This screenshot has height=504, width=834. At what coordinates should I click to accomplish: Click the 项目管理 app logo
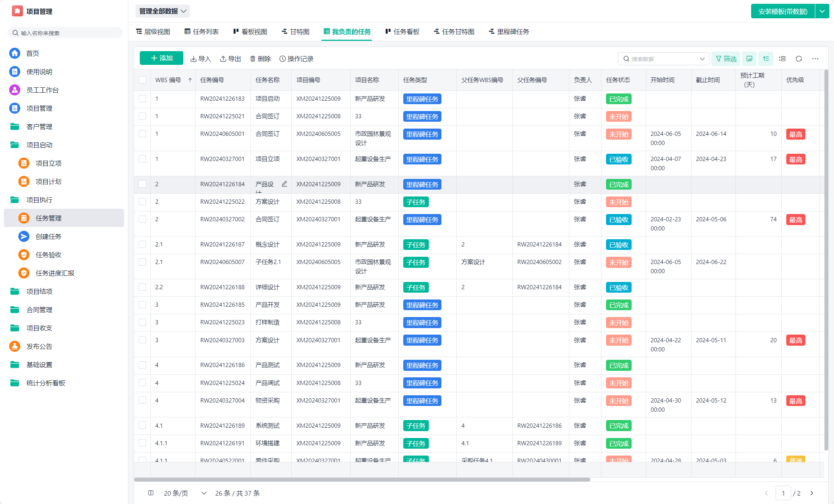[x=17, y=11]
